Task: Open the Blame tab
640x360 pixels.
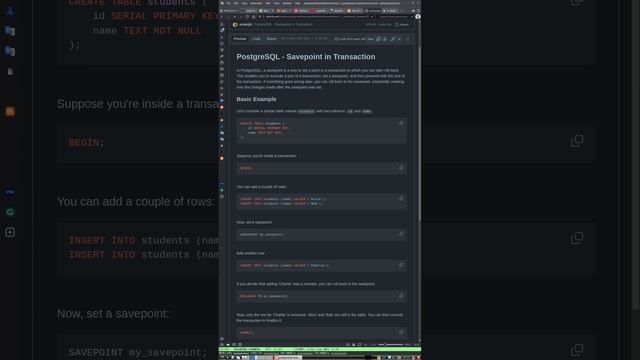Action: click(x=271, y=39)
